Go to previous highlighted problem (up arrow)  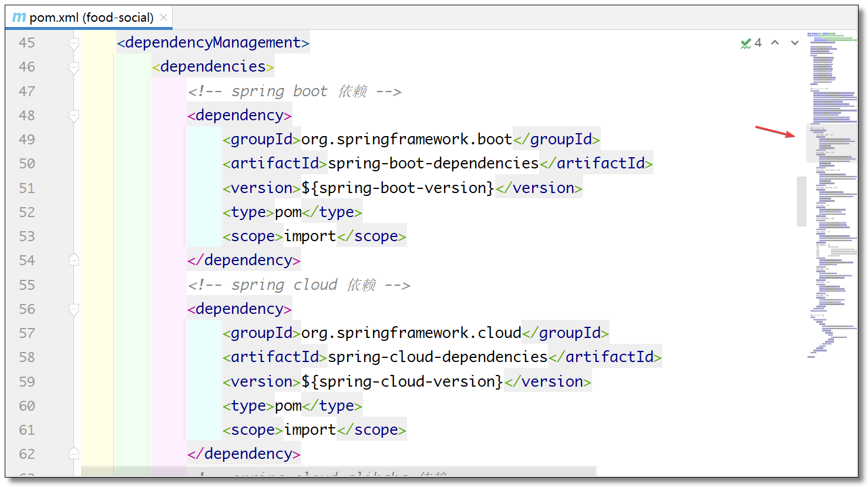pyautogui.click(x=775, y=43)
